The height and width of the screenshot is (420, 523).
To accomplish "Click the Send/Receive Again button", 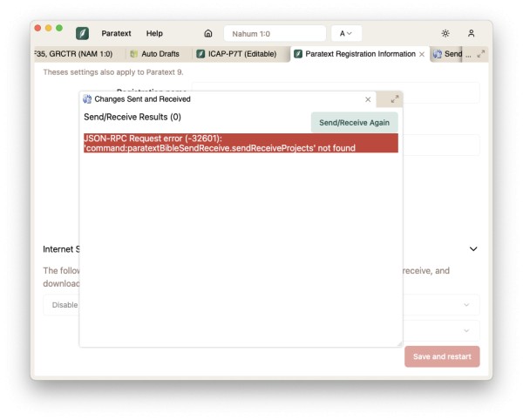I will (354, 123).
